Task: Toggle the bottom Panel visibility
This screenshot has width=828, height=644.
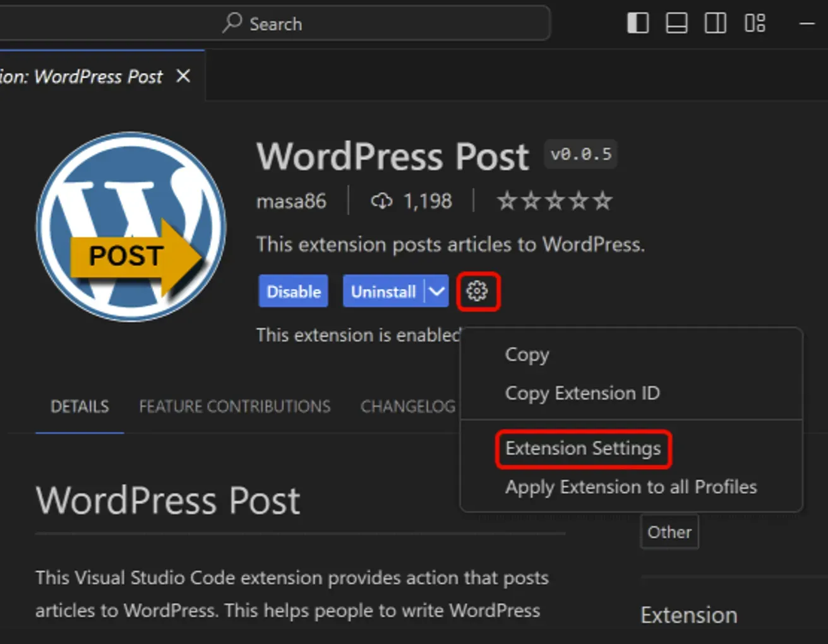Action: pos(676,23)
